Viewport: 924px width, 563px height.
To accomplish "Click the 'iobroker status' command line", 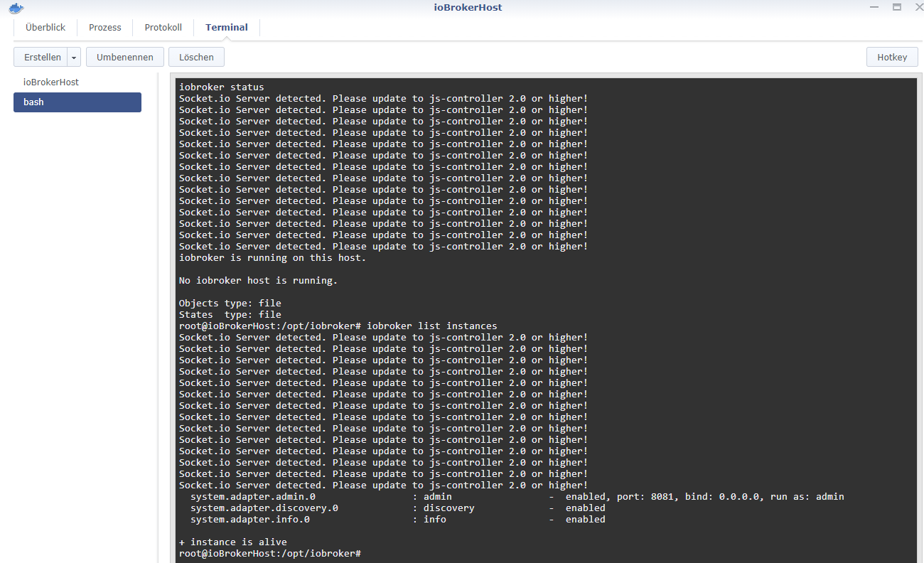I will coord(221,87).
